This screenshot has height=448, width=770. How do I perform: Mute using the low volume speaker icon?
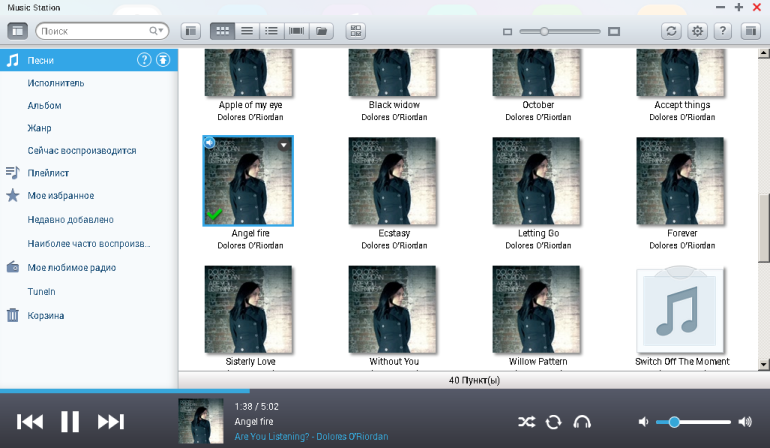point(643,421)
